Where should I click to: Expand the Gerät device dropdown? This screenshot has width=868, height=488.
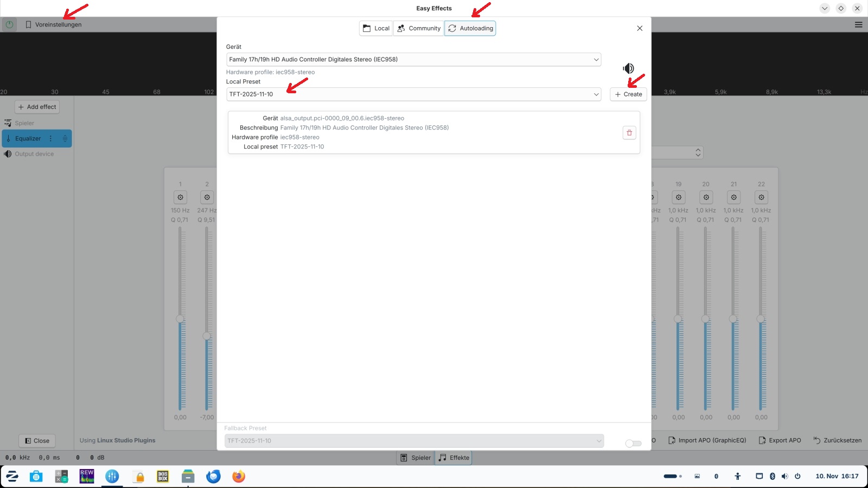[x=413, y=60]
